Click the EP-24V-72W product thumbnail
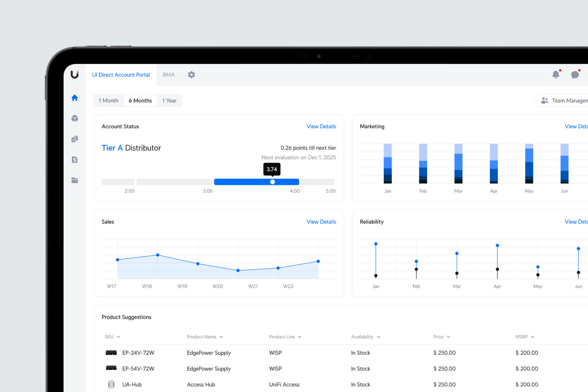The image size is (588, 392). pyautogui.click(x=111, y=353)
